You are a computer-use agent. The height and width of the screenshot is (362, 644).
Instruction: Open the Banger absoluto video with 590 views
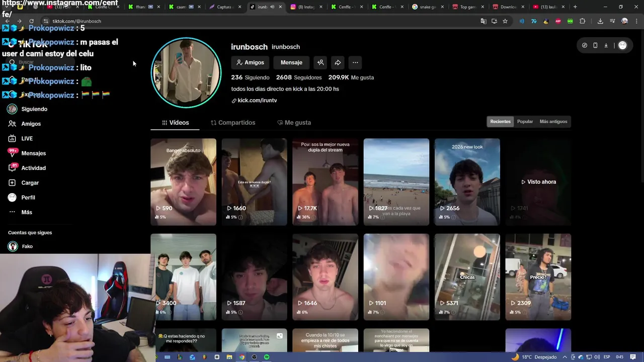pos(183,182)
